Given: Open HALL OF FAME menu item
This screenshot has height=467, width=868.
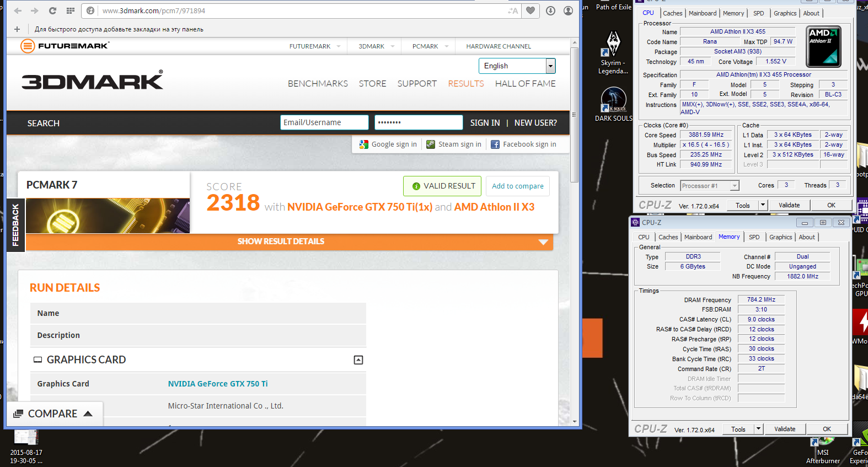Looking at the screenshot, I should 526,84.
